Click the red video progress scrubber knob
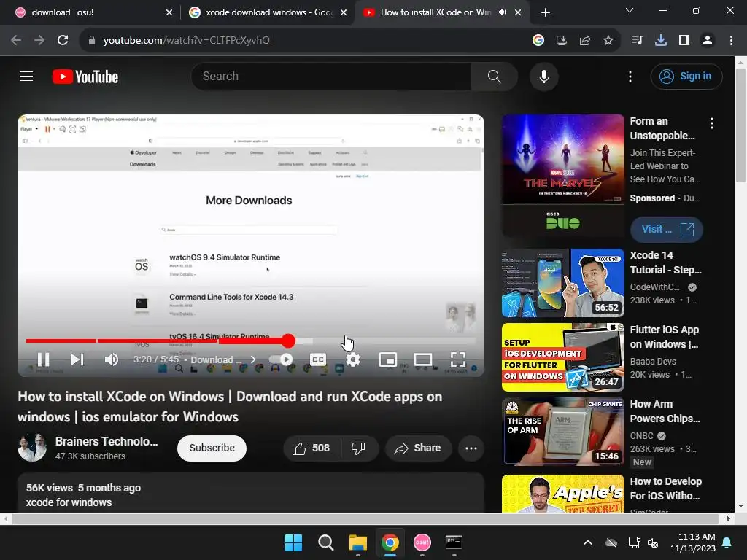This screenshot has width=747, height=560. click(288, 341)
